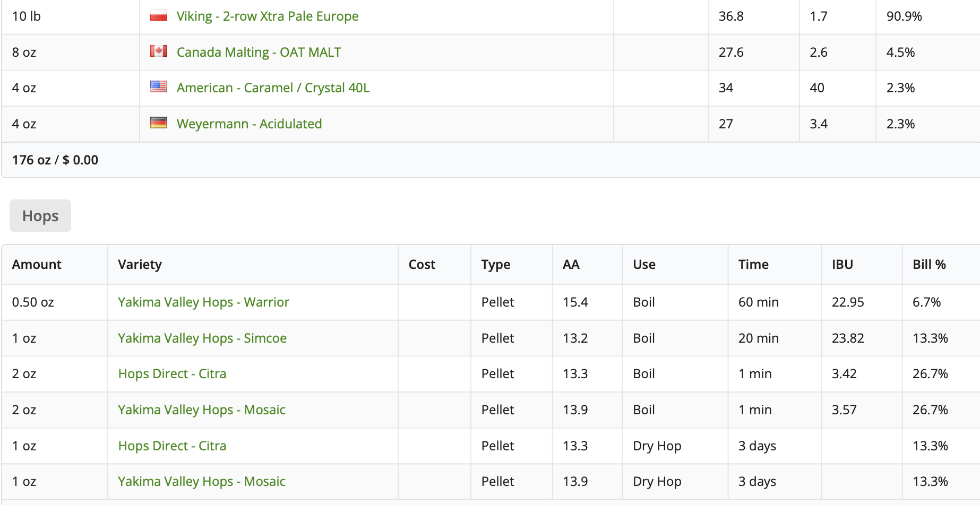
Task: Open Weyermann - Acidulated fermentable link
Action: tap(250, 124)
